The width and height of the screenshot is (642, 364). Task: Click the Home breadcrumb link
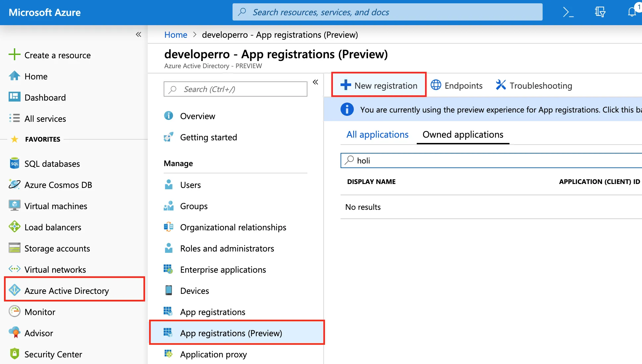(x=175, y=34)
